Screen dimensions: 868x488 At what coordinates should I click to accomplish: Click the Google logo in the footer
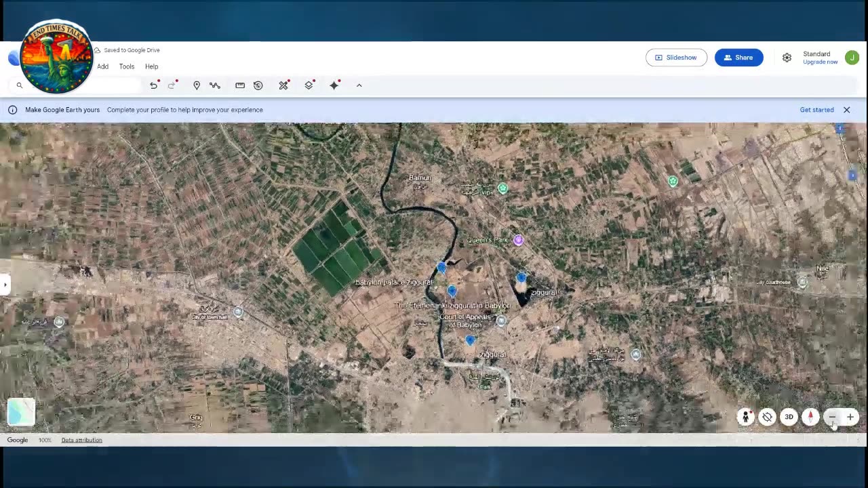coord(18,440)
